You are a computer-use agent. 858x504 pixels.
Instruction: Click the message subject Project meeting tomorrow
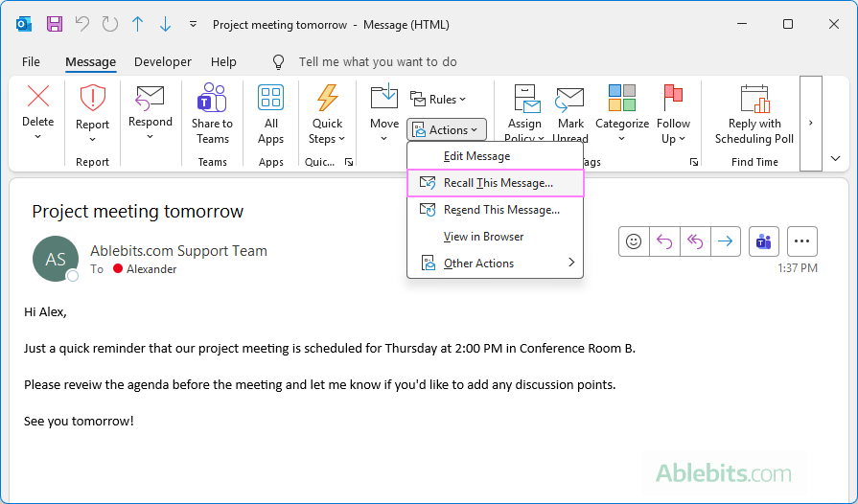coord(137,211)
